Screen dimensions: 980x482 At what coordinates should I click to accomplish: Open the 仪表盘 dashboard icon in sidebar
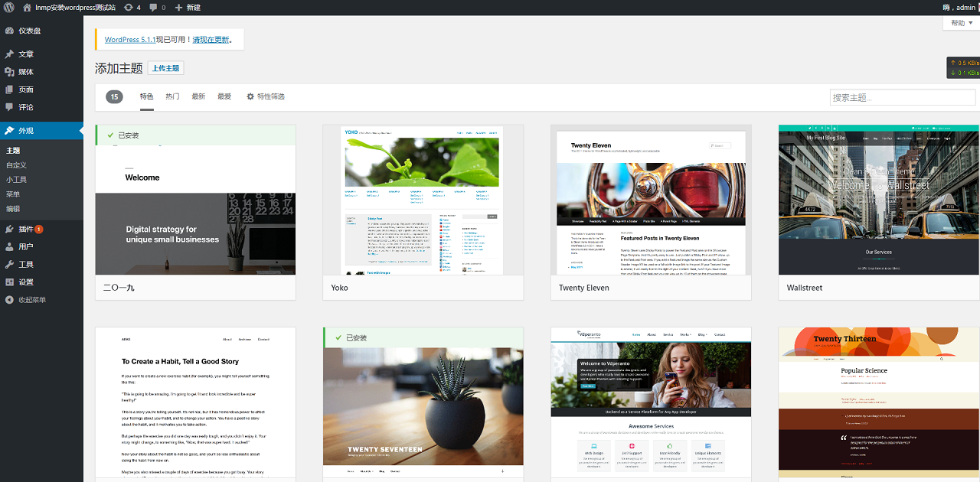coord(9,31)
